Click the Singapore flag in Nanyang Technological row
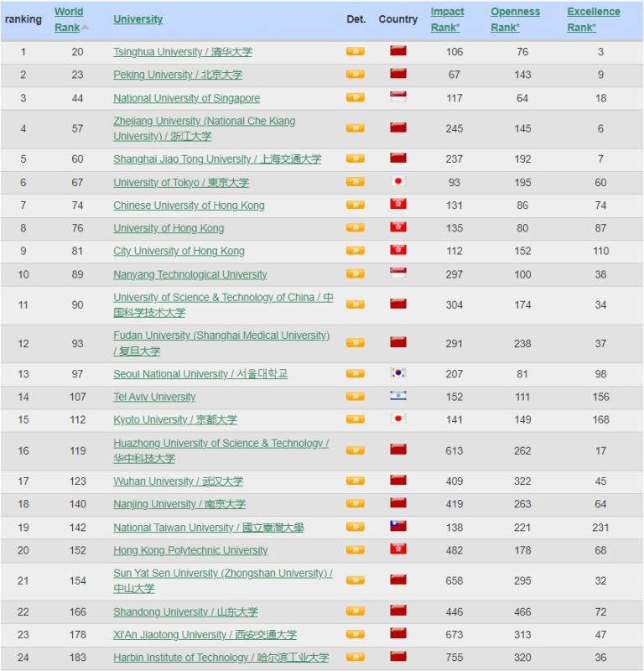 (x=398, y=273)
